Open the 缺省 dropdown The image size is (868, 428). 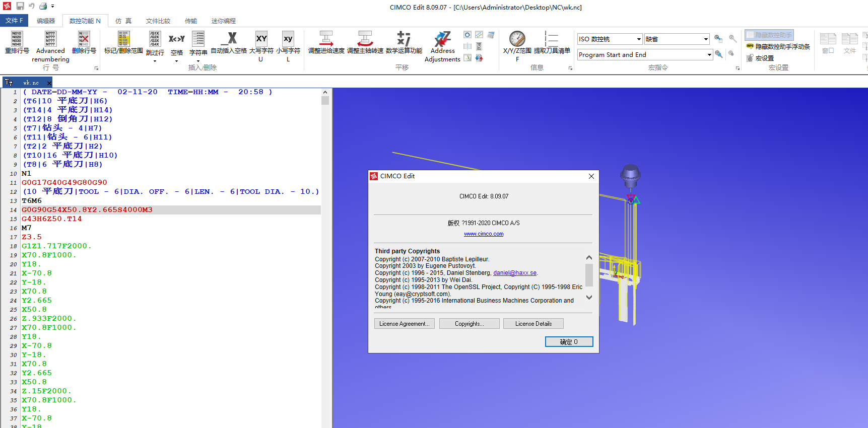[706, 39]
